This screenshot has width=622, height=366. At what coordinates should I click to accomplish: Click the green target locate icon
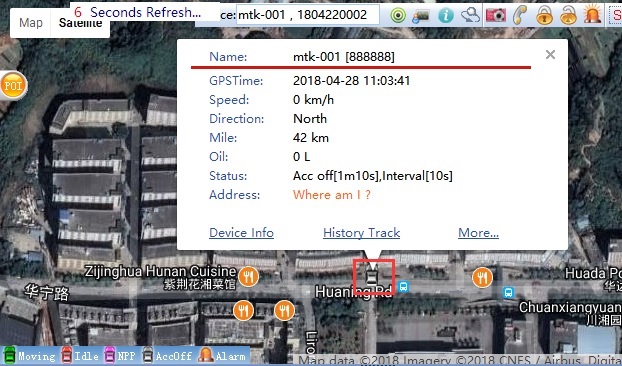(x=398, y=15)
